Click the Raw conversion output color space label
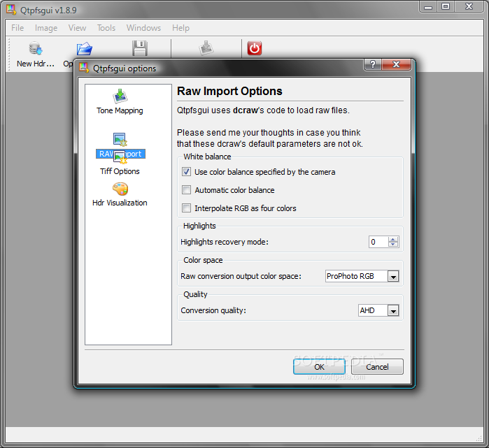Screen dimensions: 489x448 (x=241, y=276)
